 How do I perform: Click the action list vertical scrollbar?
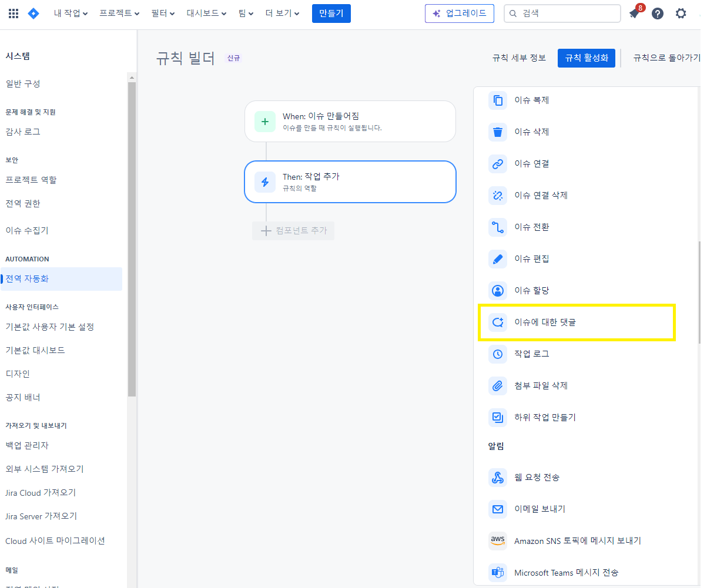699,291
